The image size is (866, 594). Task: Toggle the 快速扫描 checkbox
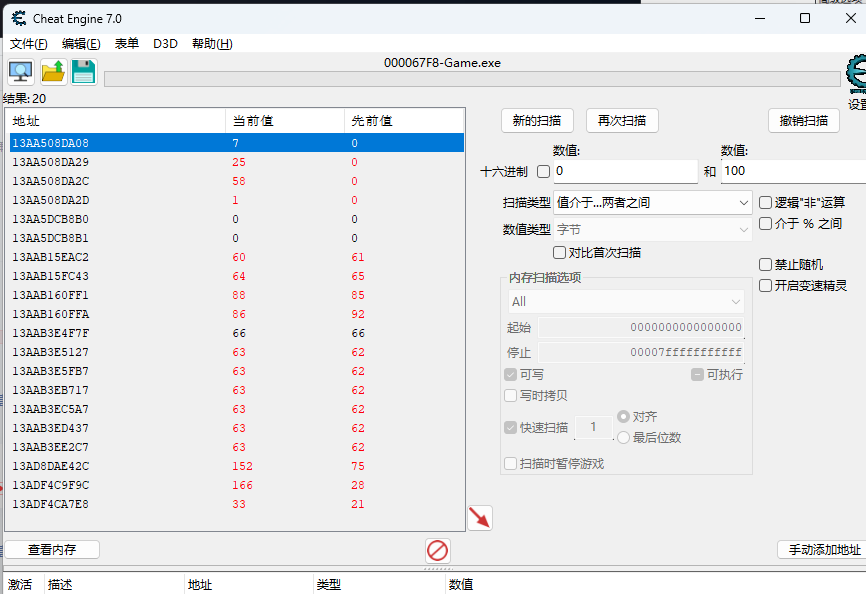(x=510, y=428)
